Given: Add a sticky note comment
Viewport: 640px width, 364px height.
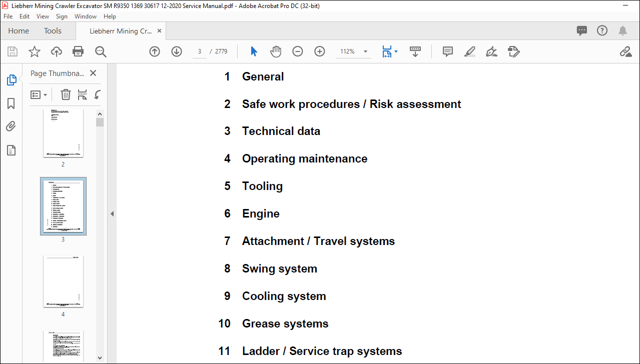Looking at the screenshot, I should coord(448,51).
